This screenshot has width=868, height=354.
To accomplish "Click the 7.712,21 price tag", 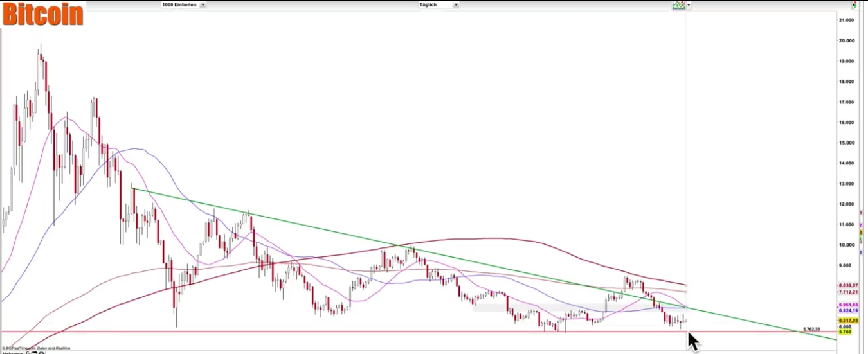I will coord(848,292).
